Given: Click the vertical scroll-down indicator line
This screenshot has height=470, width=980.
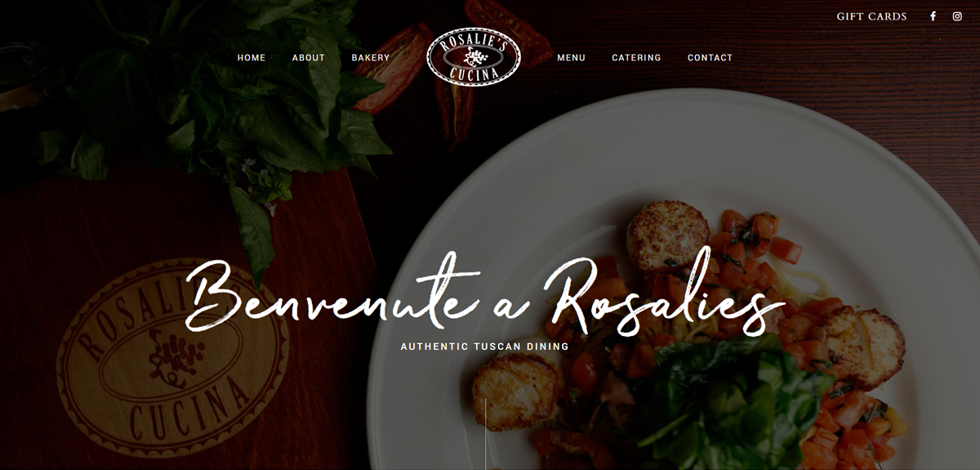Looking at the screenshot, I should point(486,433).
